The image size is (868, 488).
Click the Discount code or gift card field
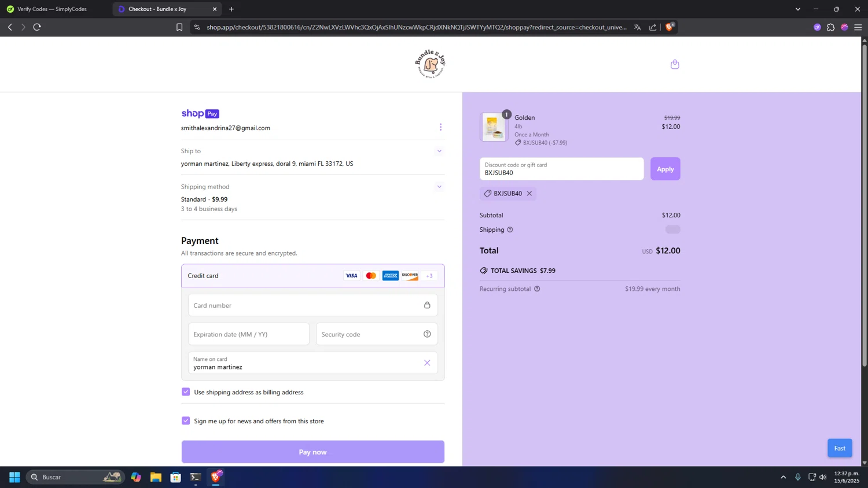(x=562, y=169)
